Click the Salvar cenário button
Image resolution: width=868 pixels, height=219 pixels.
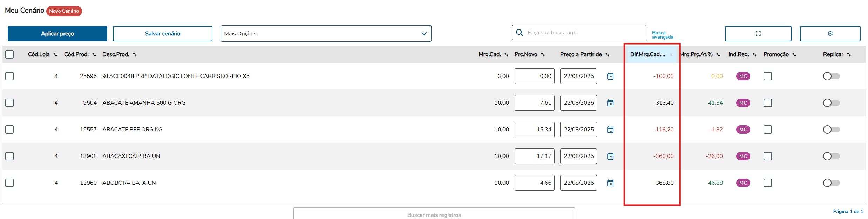coord(163,34)
